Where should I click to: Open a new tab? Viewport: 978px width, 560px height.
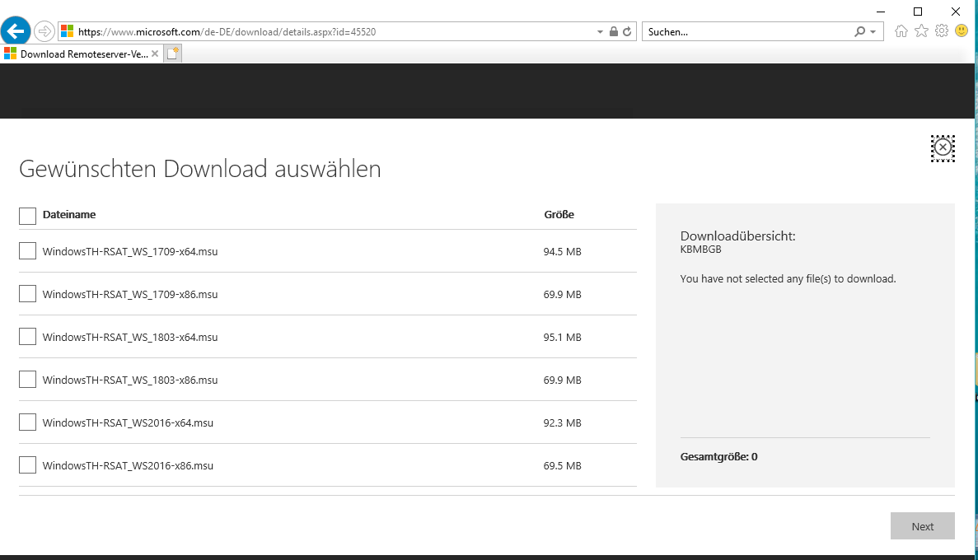point(173,54)
